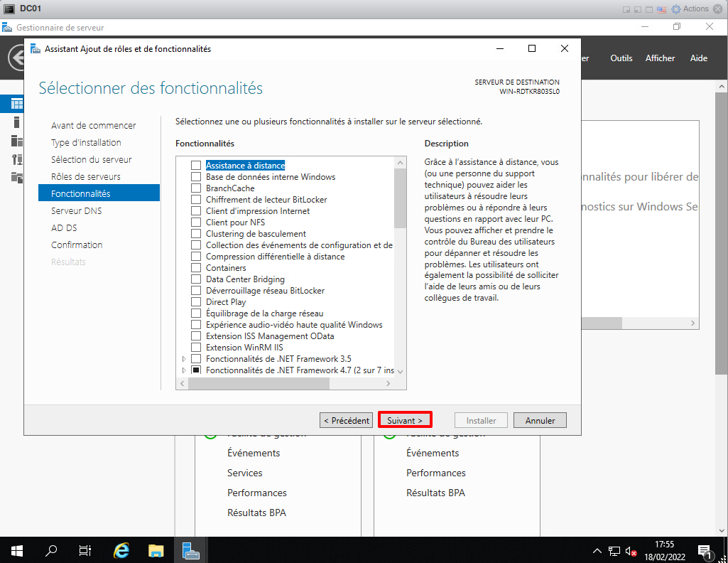Open the Windows Start menu
This screenshot has height=563, width=728.
point(17,550)
